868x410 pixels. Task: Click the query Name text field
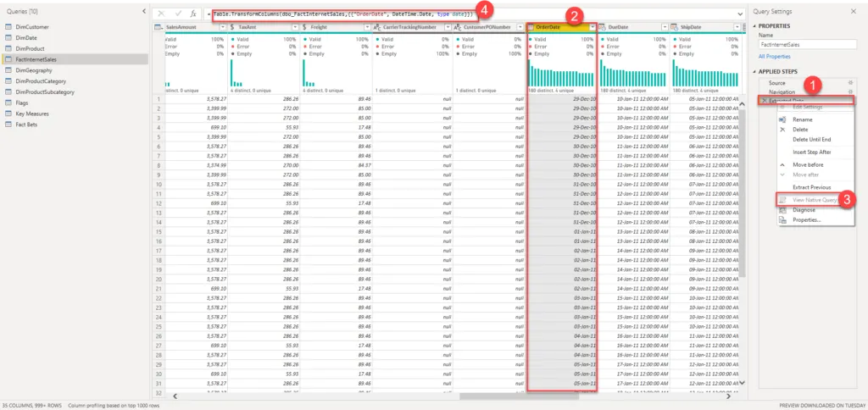coord(805,45)
